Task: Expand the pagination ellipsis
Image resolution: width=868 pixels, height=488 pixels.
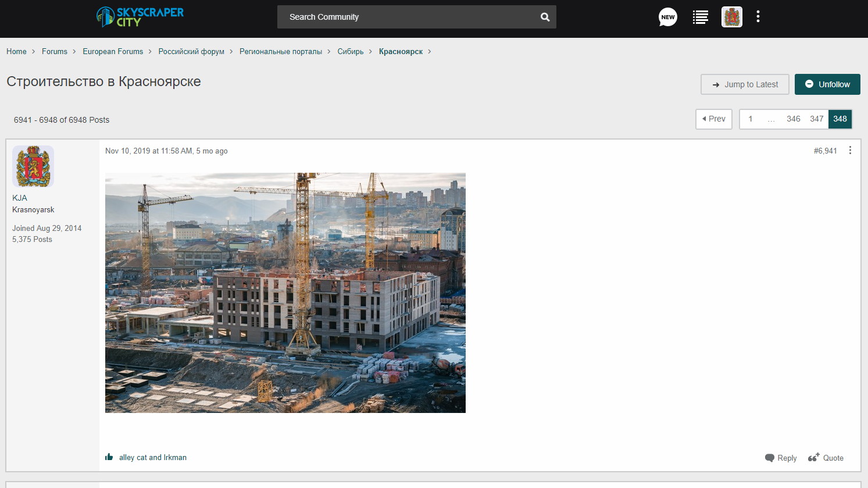Action: 771,119
